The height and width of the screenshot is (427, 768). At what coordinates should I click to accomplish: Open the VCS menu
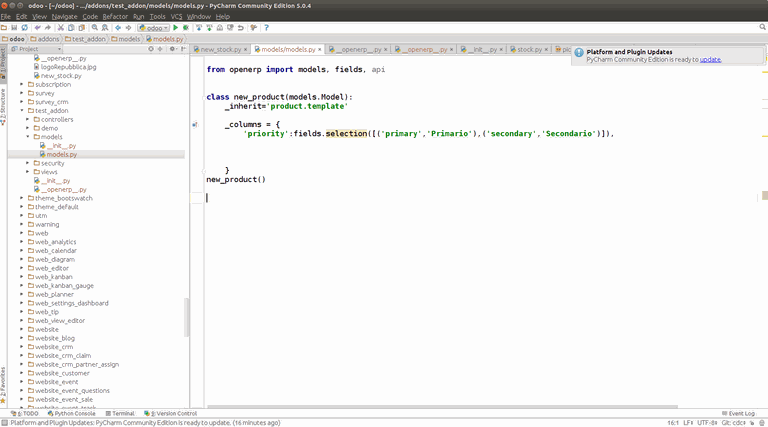176,17
